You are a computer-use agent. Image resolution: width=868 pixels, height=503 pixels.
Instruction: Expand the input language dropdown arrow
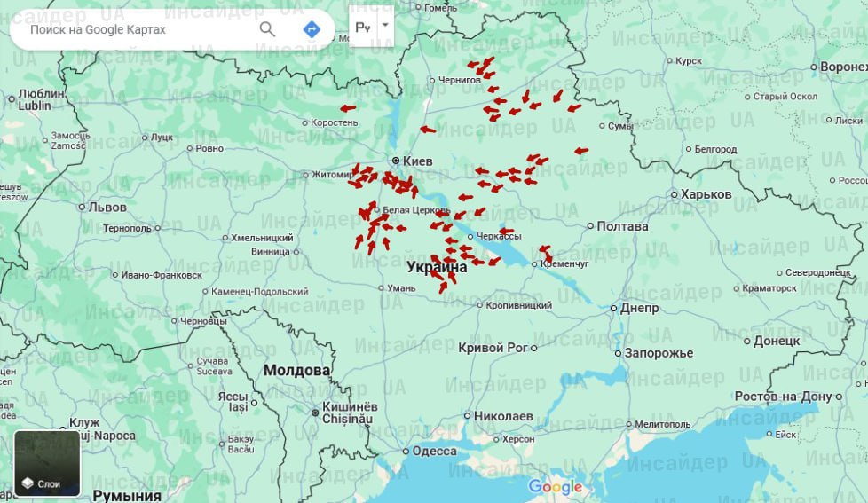pos(385,26)
